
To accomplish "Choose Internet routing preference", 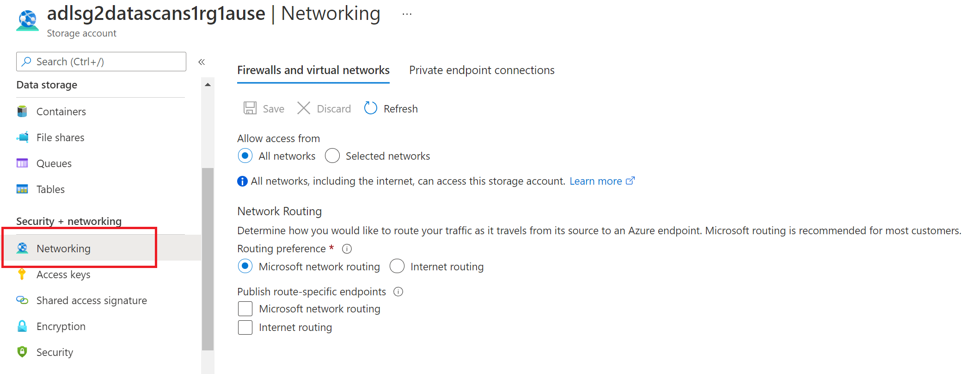I will [x=397, y=266].
